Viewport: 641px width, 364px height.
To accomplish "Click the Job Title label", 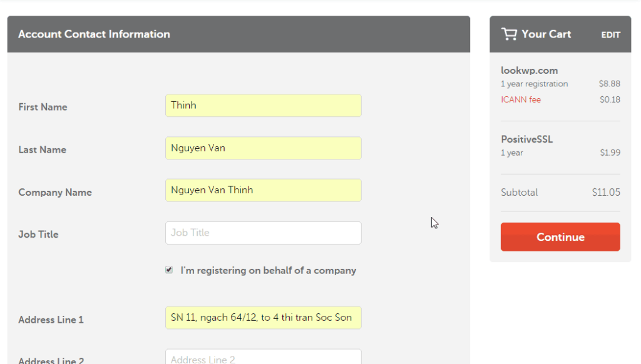I will (38, 235).
